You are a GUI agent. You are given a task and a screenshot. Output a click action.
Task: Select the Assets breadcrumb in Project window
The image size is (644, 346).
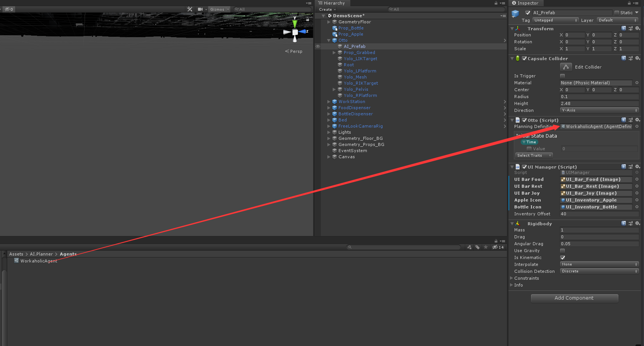16,254
